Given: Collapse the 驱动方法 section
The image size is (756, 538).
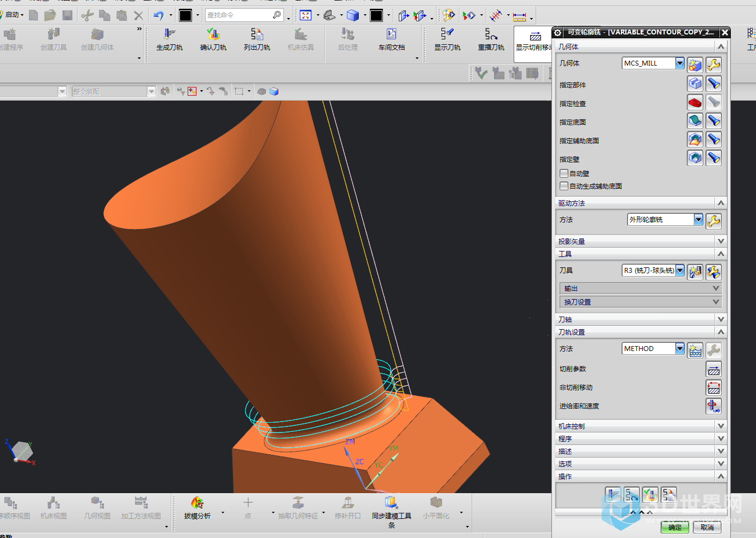Looking at the screenshot, I should coord(641,203).
